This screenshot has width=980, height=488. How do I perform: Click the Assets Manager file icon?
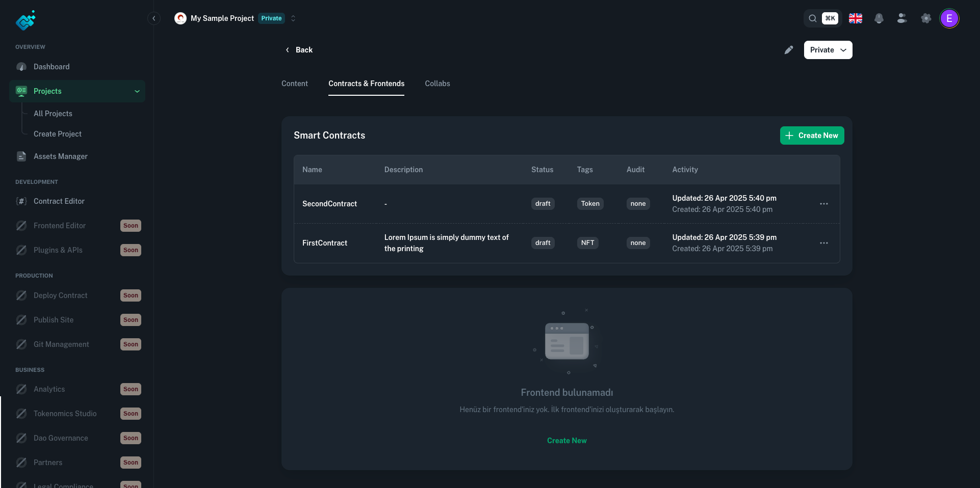click(x=21, y=156)
